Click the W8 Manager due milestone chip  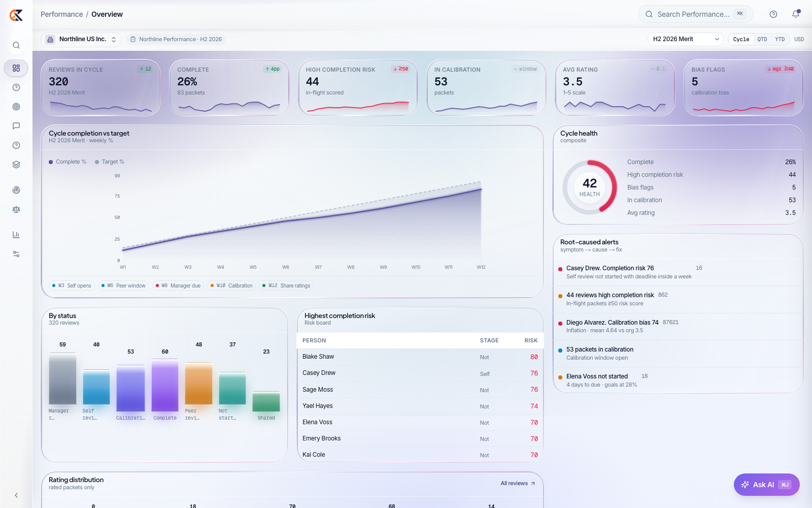point(178,285)
